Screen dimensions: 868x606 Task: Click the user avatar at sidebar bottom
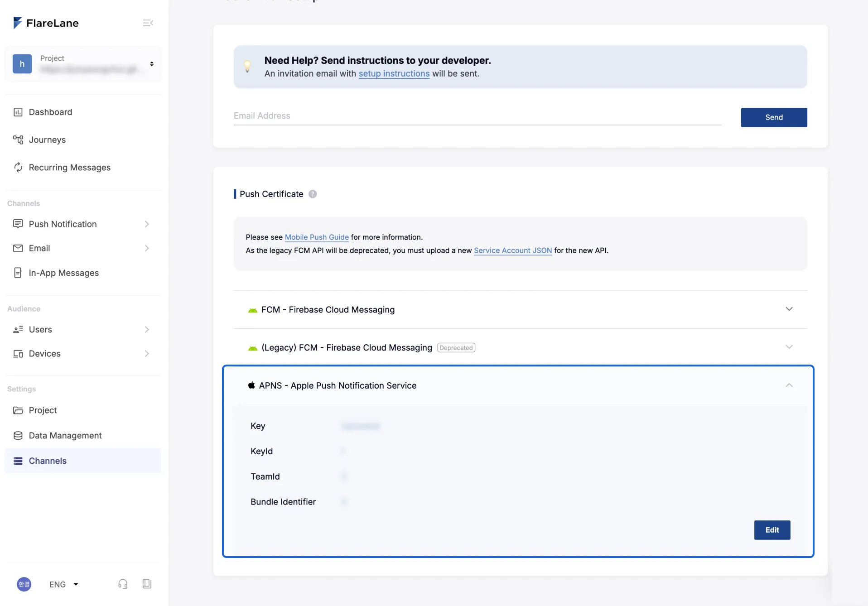tap(24, 584)
